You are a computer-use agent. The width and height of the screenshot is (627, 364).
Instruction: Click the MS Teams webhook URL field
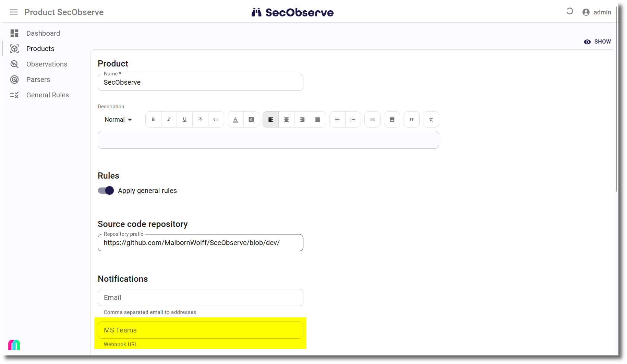(x=200, y=330)
